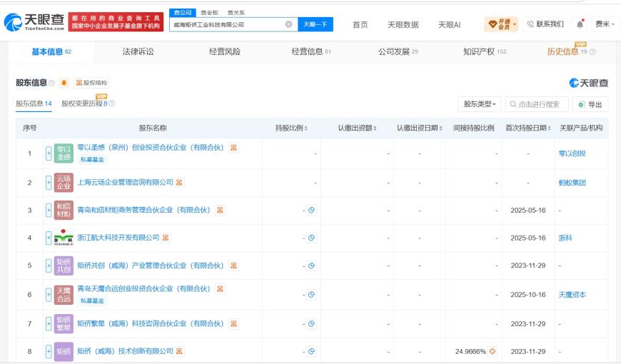
Task: Open 股权结构 chart button
Action: point(91,83)
